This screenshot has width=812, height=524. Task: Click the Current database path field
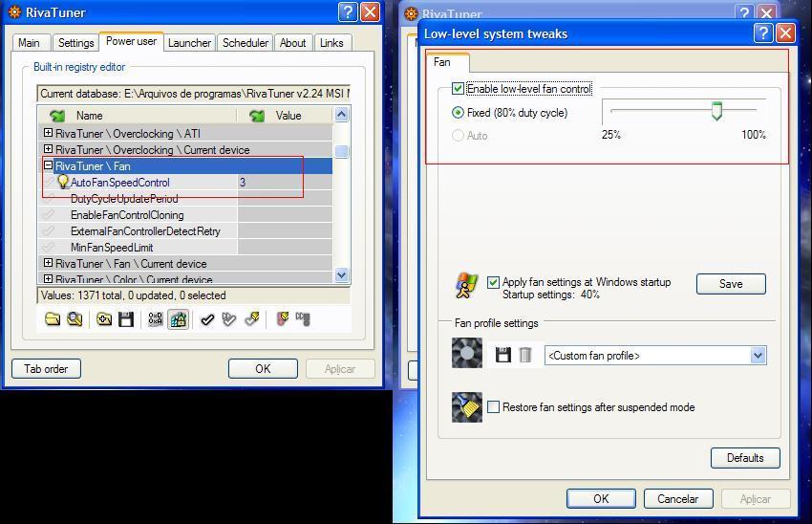click(x=194, y=94)
